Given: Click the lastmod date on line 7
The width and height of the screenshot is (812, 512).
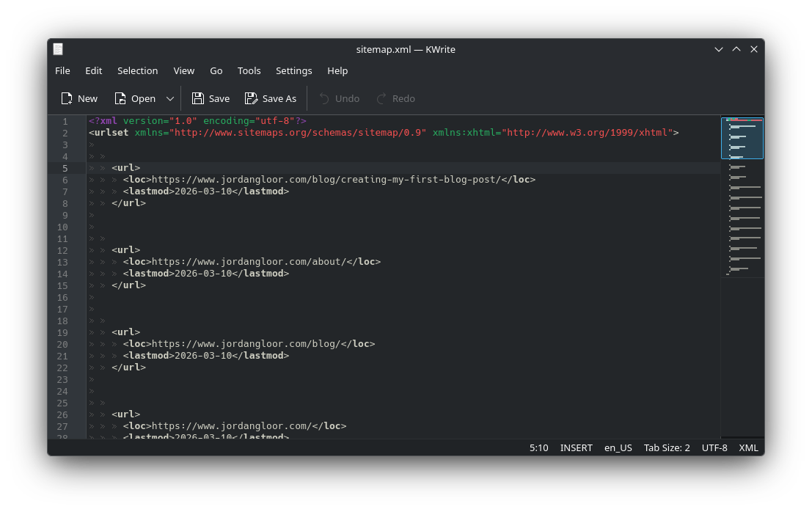Looking at the screenshot, I should (203, 191).
